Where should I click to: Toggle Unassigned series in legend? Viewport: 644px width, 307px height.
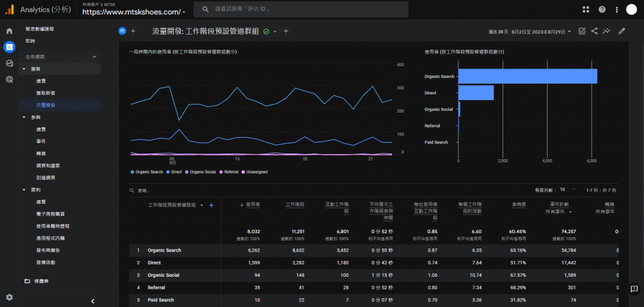255,172
